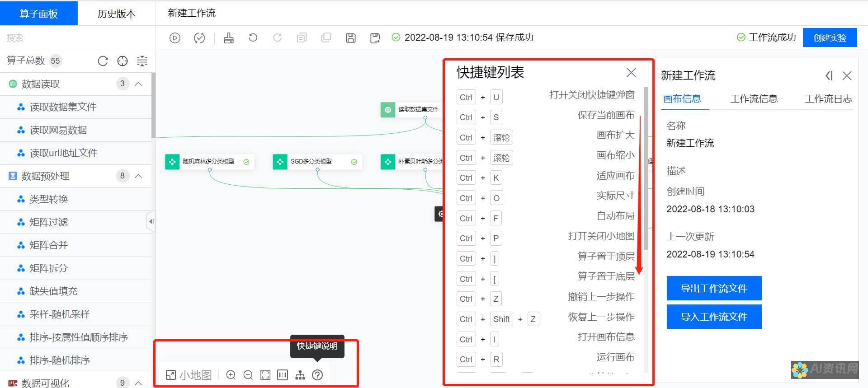Close the 新建工作流 info panel
Image resolution: width=868 pixels, height=388 pixels.
pos(847,76)
